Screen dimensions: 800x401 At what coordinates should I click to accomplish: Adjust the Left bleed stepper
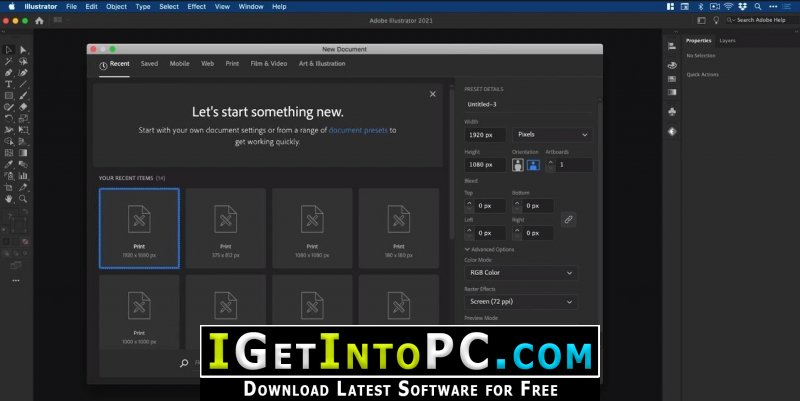coord(469,233)
